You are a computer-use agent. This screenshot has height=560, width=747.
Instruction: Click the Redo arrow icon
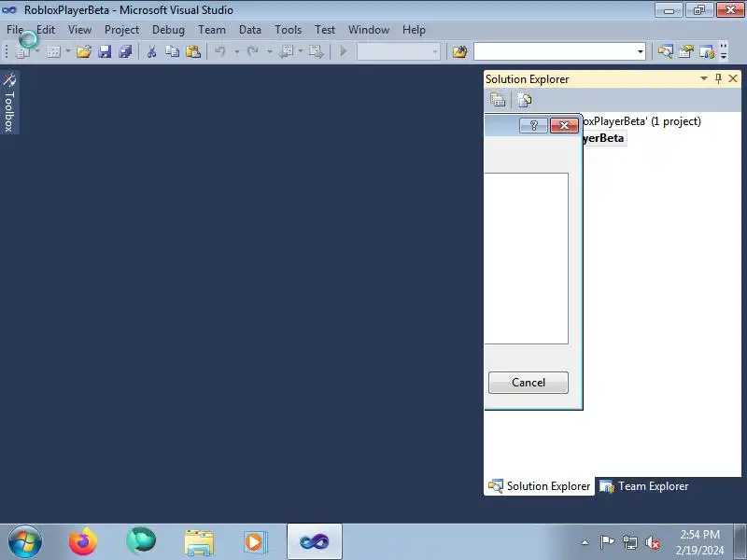253,51
